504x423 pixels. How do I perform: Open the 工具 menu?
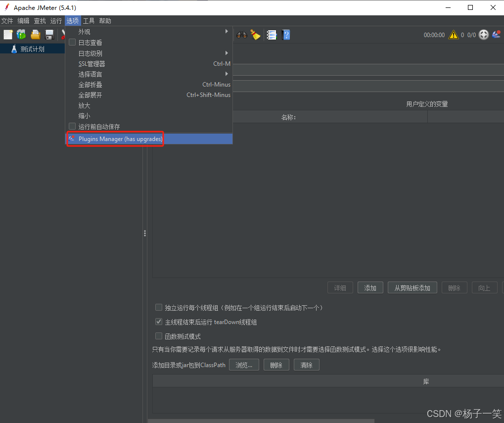[89, 21]
